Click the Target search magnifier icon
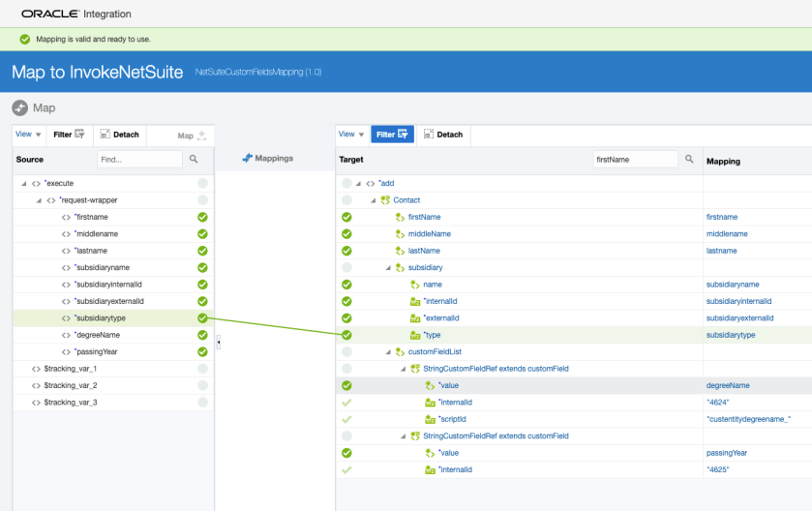Image resolution: width=812 pixels, height=511 pixels. (689, 159)
